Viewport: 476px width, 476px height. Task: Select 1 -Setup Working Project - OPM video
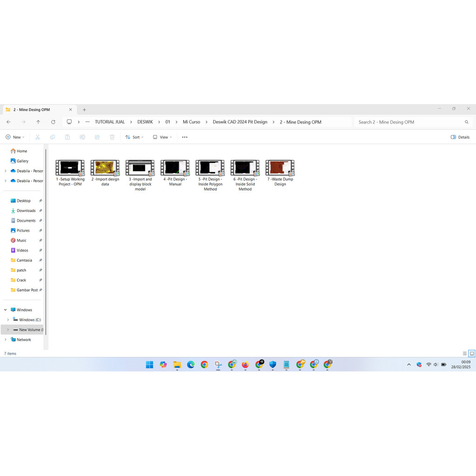pos(70,173)
